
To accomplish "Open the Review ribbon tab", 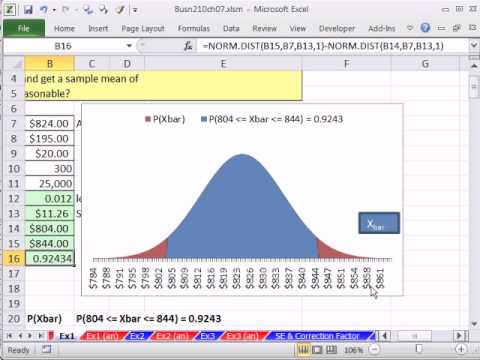I will pos(264,29).
